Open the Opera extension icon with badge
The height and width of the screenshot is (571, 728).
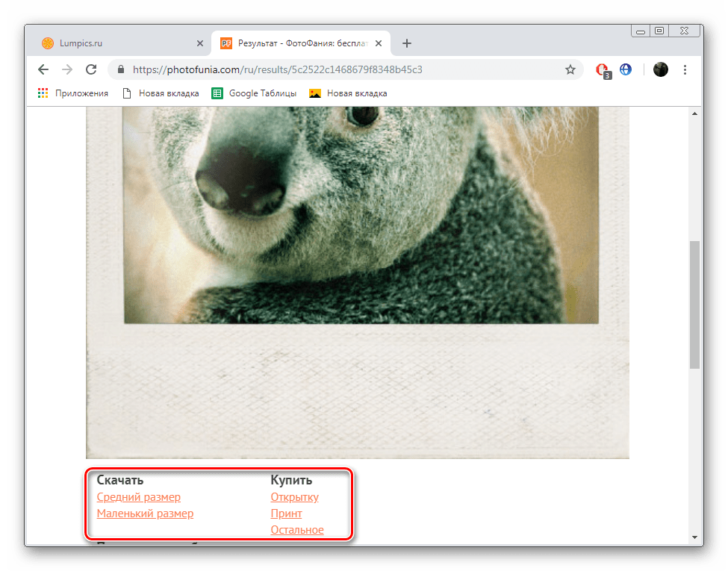pos(602,69)
